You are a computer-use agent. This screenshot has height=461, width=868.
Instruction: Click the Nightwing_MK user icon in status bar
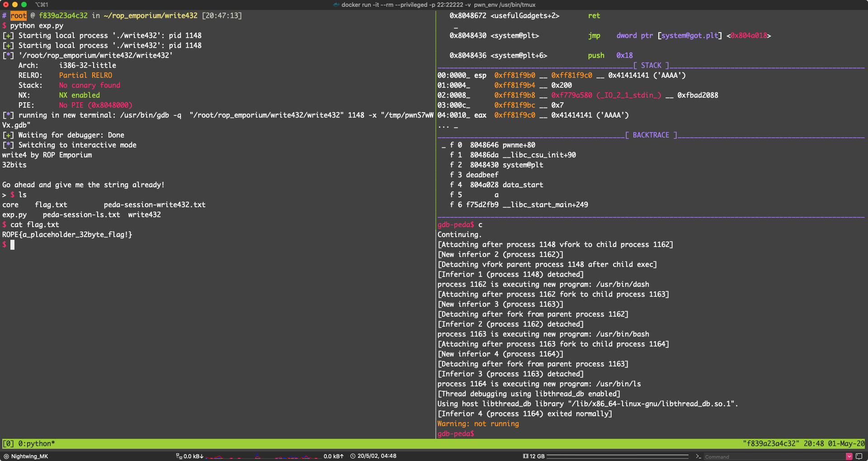point(6,456)
